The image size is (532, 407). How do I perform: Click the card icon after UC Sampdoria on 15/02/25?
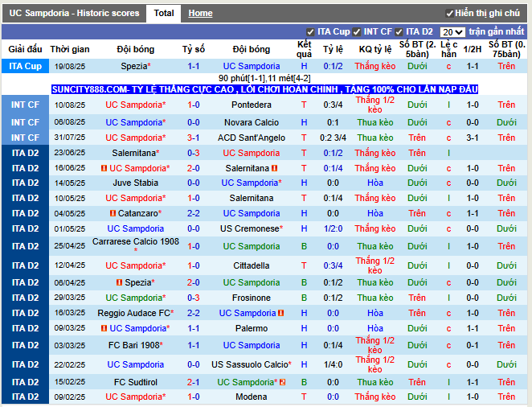coord(282,382)
